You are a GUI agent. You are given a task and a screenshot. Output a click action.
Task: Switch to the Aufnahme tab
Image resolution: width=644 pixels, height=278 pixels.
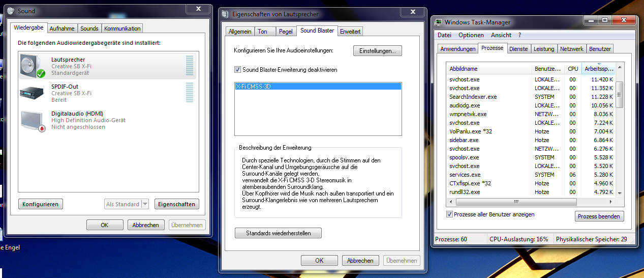pos(62,29)
